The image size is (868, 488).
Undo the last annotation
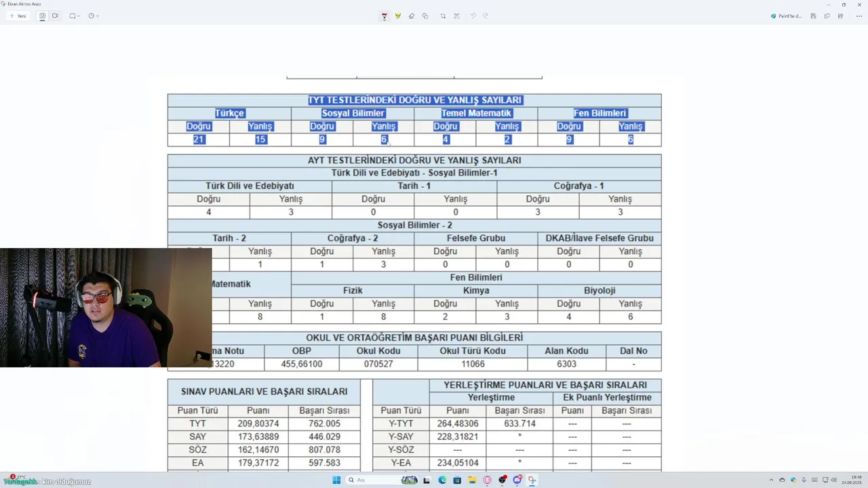(x=473, y=16)
